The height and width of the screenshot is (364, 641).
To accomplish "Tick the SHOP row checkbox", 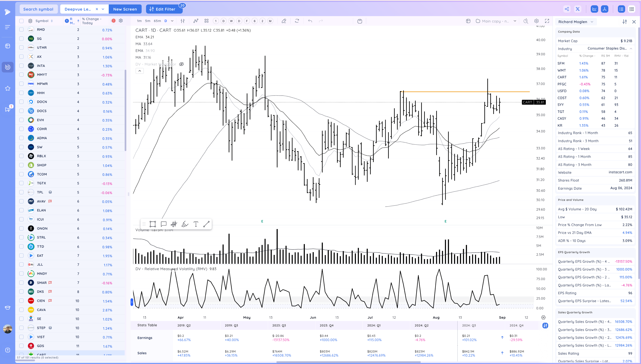I will click(21, 165).
